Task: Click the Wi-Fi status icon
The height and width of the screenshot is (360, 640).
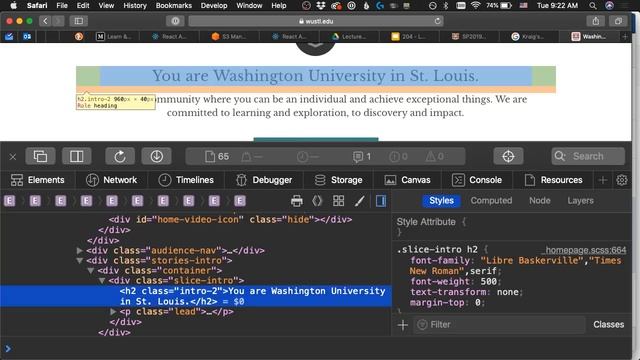Action: pyautogui.click(x=476, y=5)
